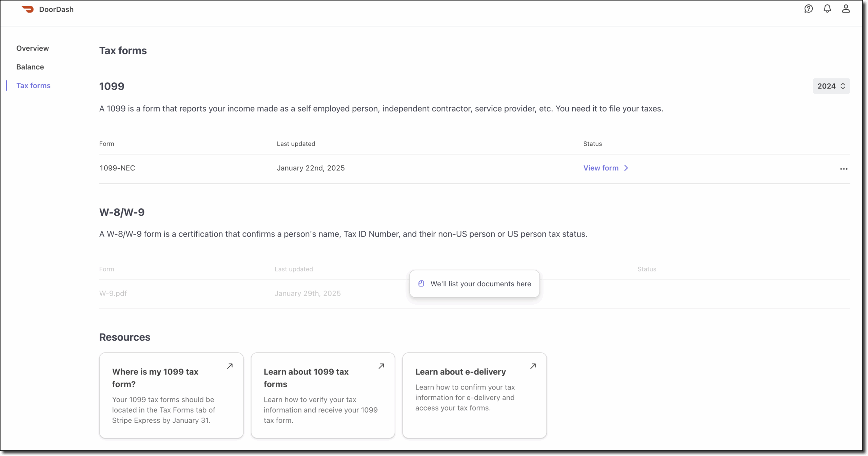This screenshot has height=456, width=868.
Task: Go to Overview in the sidebar
Action: (33, 48)
